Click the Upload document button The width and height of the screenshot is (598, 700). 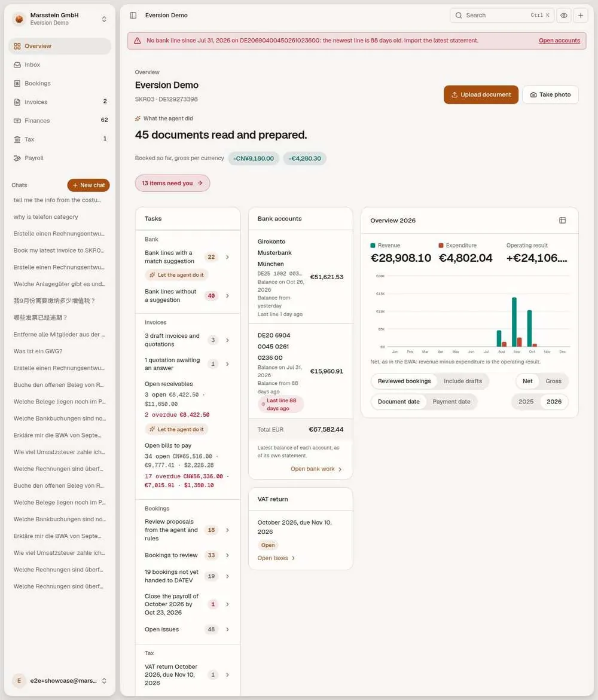(481, 94)
